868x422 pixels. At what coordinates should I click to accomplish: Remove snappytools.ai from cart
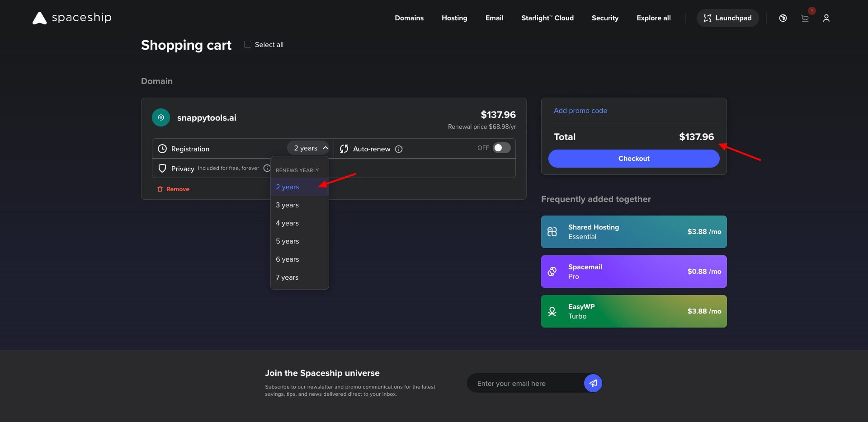tap(174, 189)
